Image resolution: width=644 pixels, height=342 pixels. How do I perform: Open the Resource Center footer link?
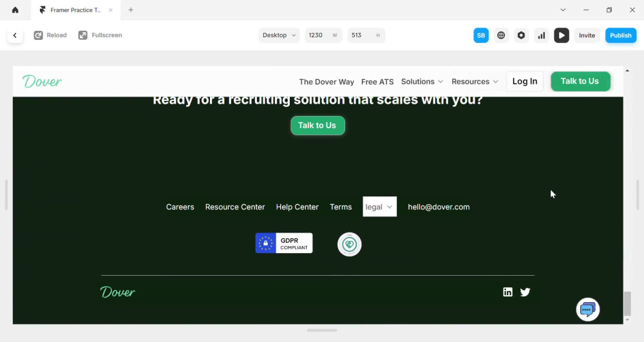[235, 207]
